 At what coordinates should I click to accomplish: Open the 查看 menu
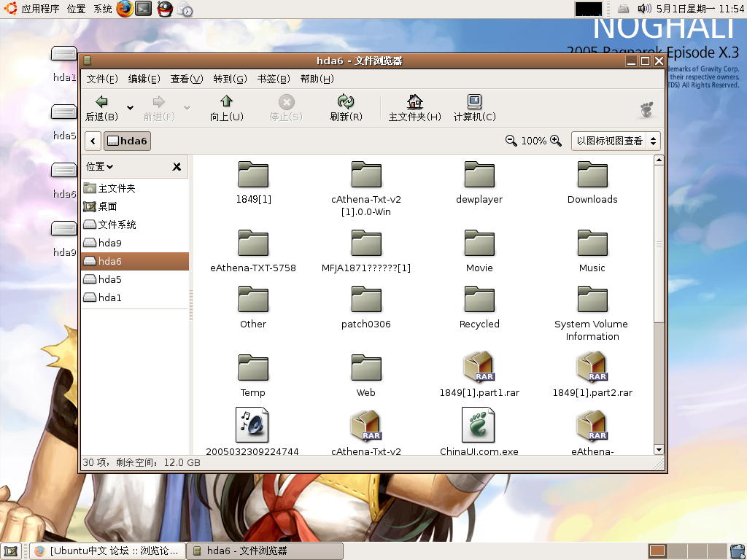187,79
